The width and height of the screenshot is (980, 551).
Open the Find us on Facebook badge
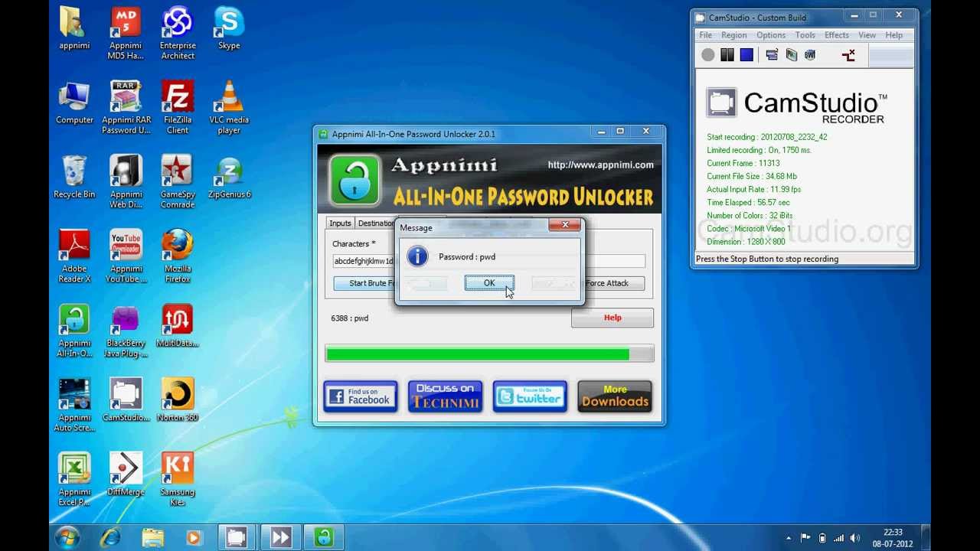tap(360, 396)
